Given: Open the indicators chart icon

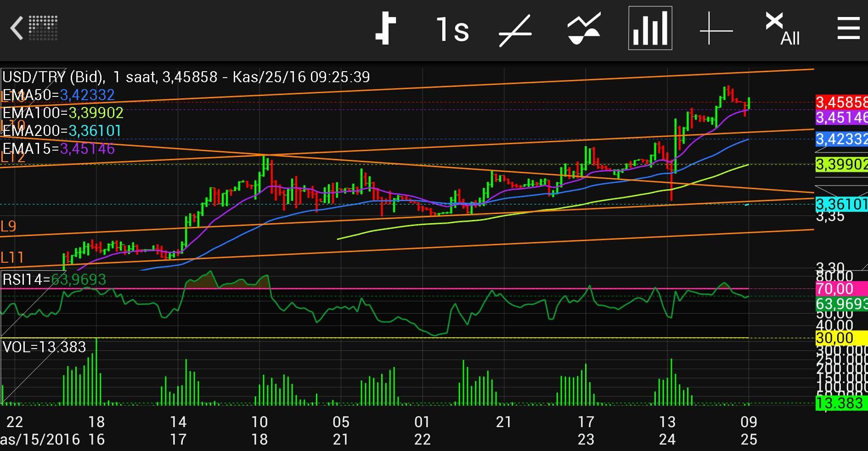Looking at the screenshot, I should coord(583,29).
